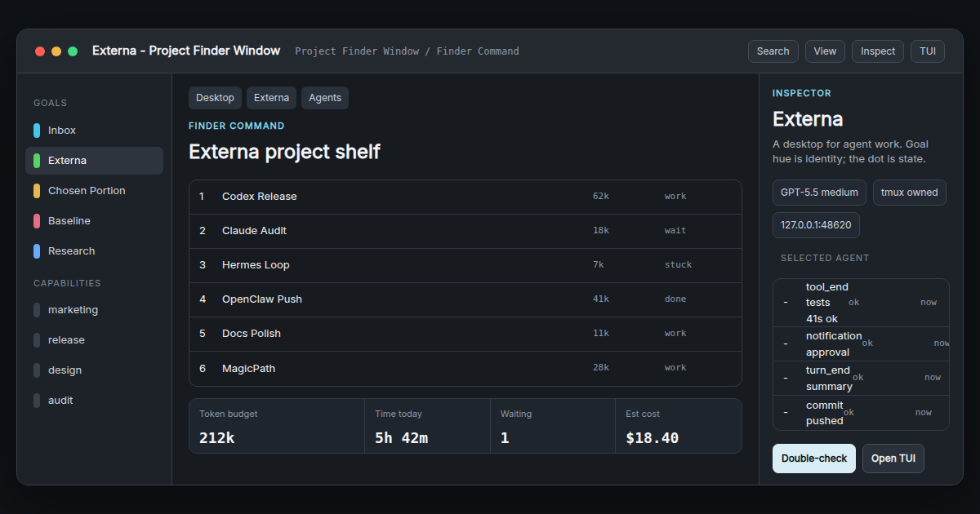Click the stuck status of Hermes Loop
This screenshot has width=980, height=514.
pyautogui.click(x=678, y=265)
